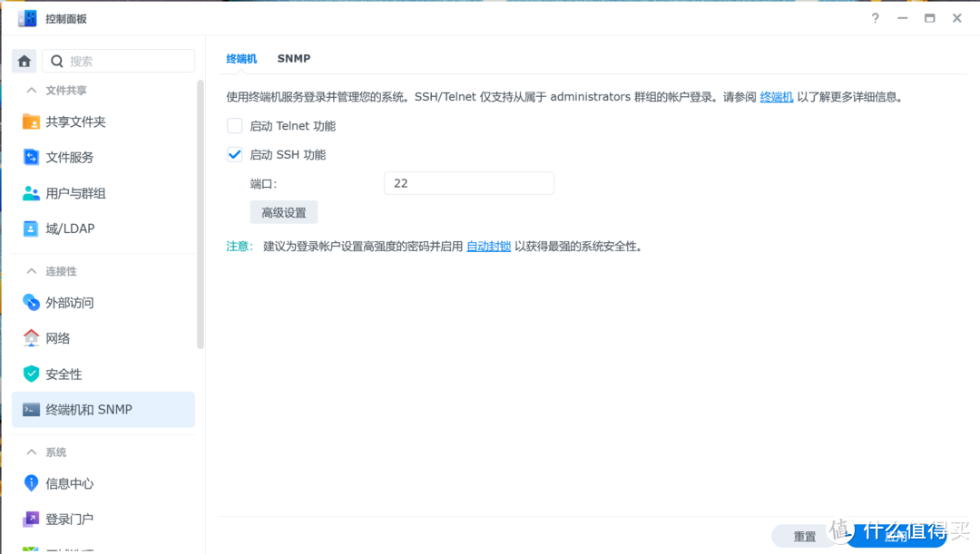Select the 终端机 tab
The height and width of the screenshot is (554, 980).
pyautogui.click(x=240, y=58)
